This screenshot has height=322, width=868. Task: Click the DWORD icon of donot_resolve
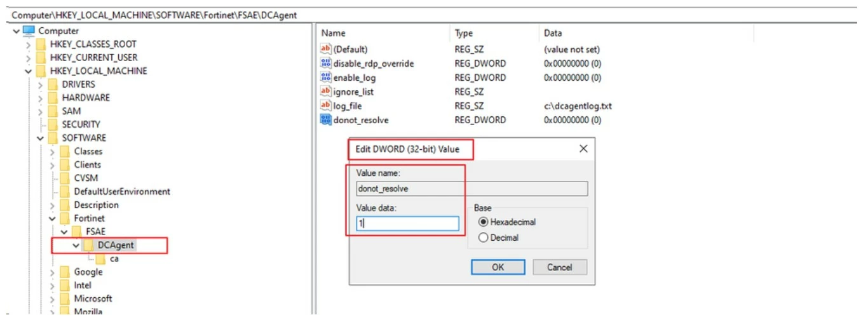(326, 119)
